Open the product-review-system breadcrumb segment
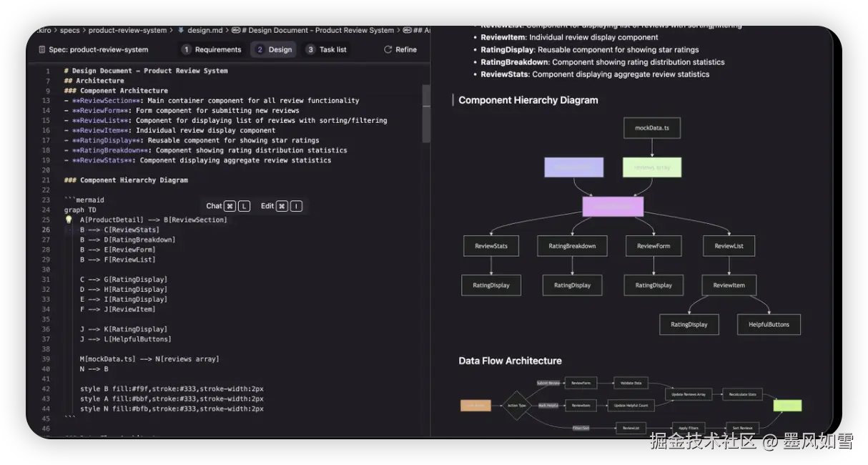868x465 pixels. pos(127,31)
